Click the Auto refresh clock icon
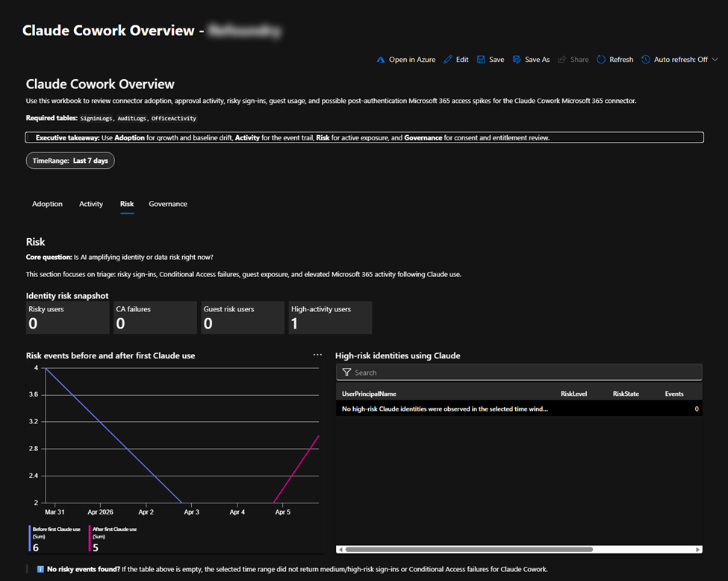 pyautogui.click(x=646, y=60)
